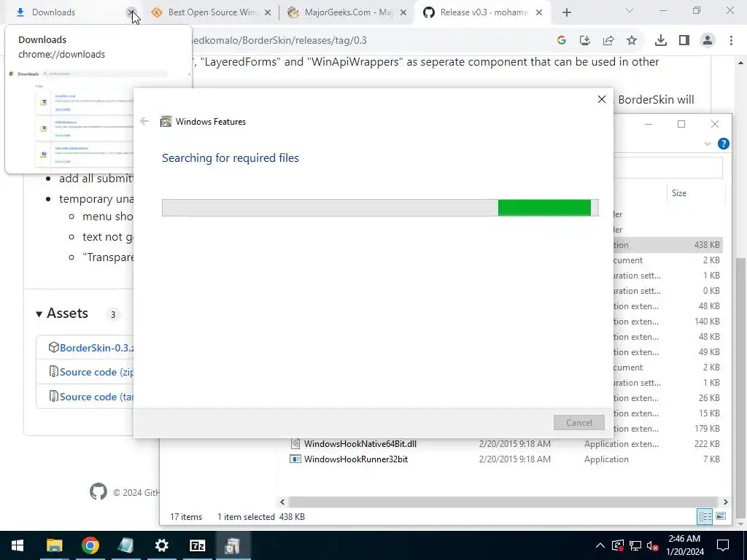Open the notepad-like app in taskbar
The width and height of the screenshot is (747, 560).
[x=125, y=545]
